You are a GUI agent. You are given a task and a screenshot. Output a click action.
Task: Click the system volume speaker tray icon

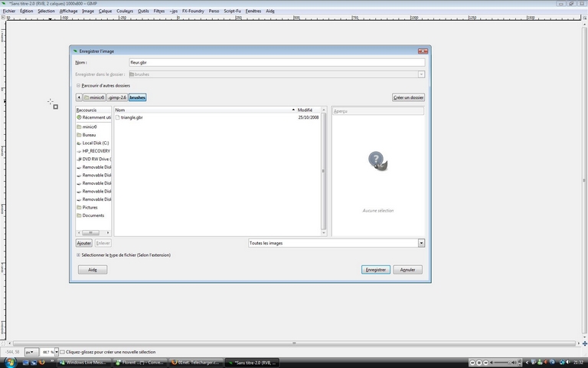[x=567, y=363]
